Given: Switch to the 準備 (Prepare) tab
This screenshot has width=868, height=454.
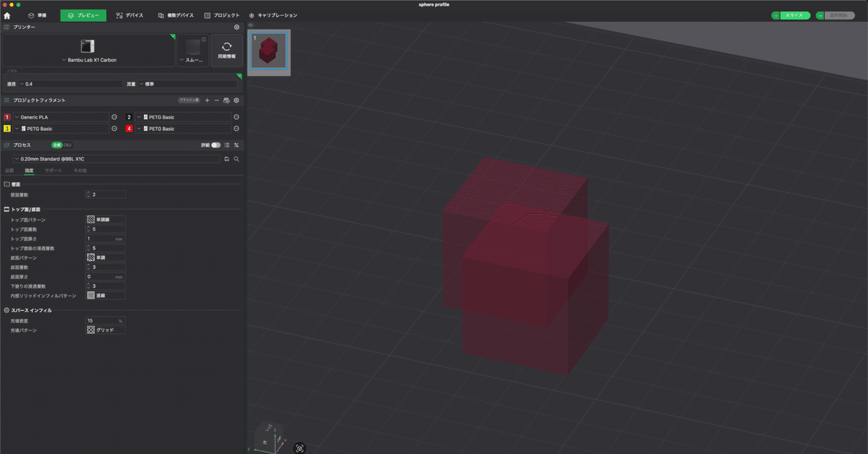Looking at the screenshot, I should coord(37,15).
